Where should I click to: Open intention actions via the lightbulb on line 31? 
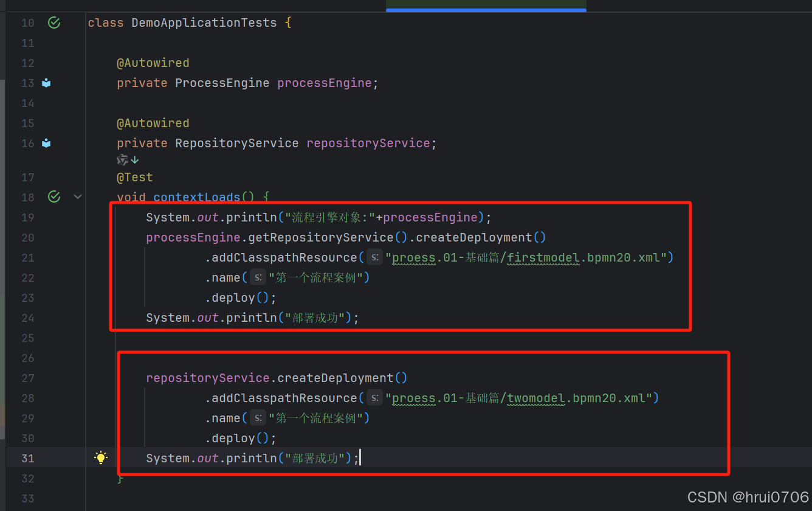[x=101, y=457]
